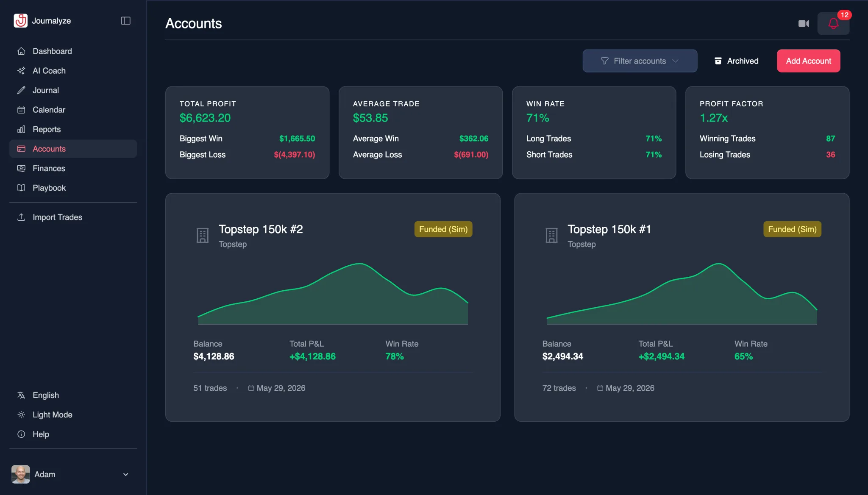Expand the Filter accounts dropdown
This screenshot has width=868, height=495.
(x=640, y=61)
